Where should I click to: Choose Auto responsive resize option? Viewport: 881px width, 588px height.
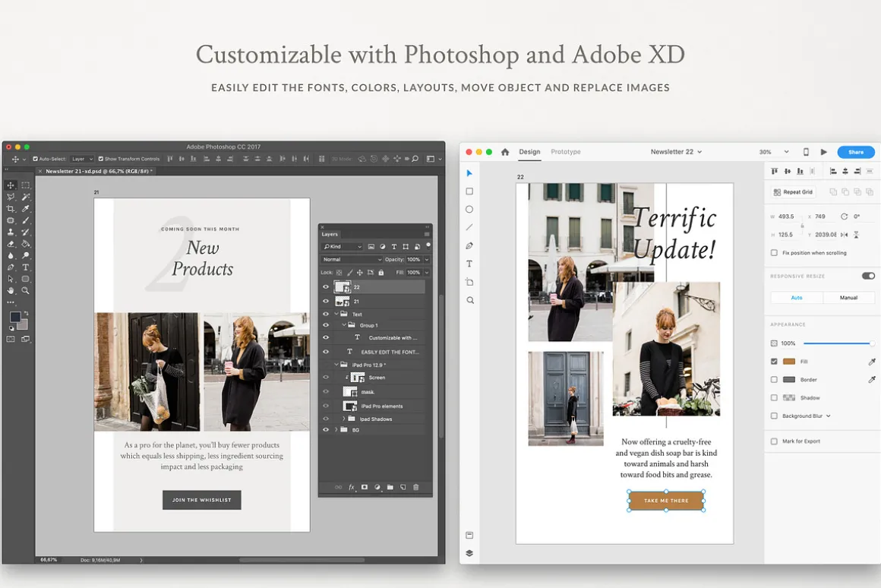797,297
